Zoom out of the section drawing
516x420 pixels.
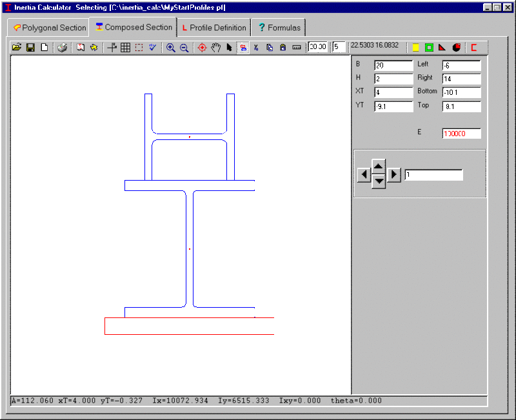(x=184, y=46)
